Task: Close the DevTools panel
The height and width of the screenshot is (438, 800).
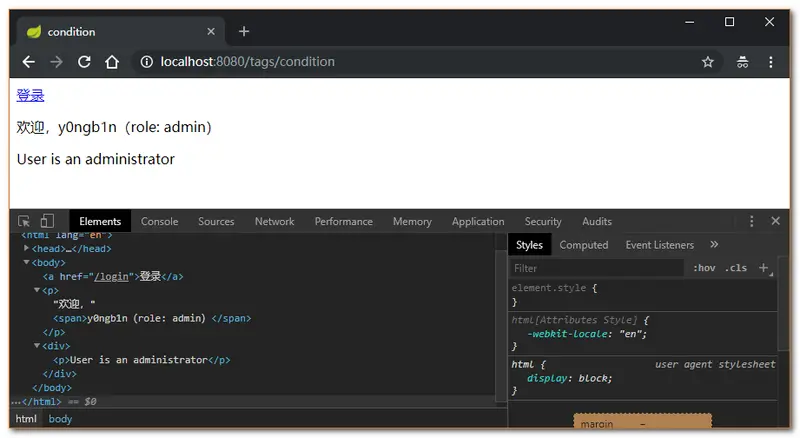Action: (x=775, y=221)
